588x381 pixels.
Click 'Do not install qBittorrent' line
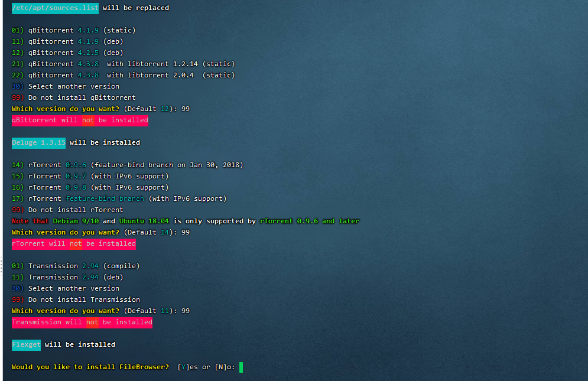(74, 98)
